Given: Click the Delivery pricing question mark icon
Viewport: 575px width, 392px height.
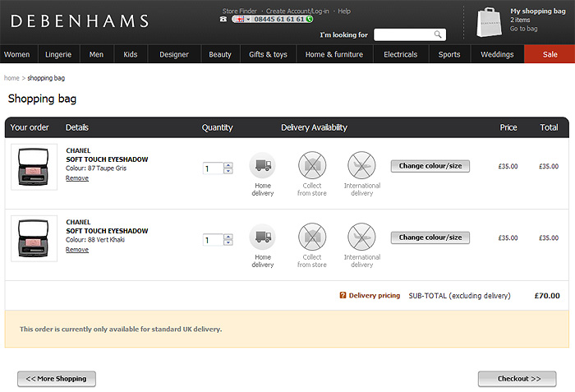Looking at the screenshot, I should (x=343, y=295).
